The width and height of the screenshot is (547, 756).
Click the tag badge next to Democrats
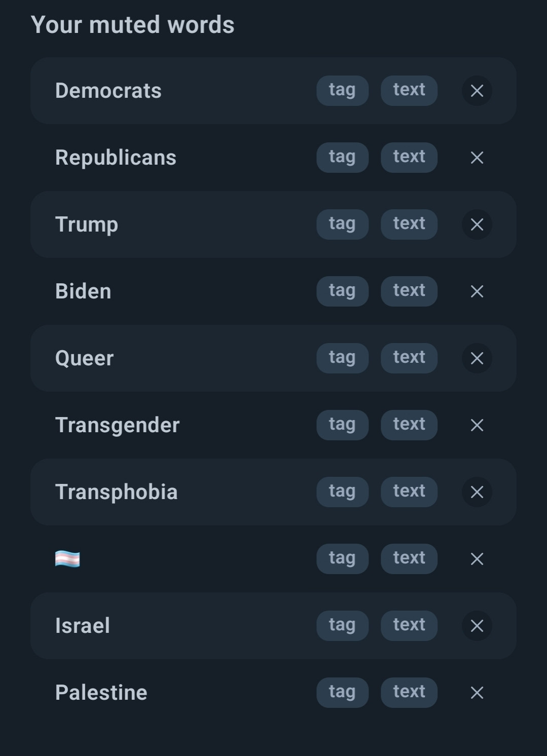pos(342,91)
